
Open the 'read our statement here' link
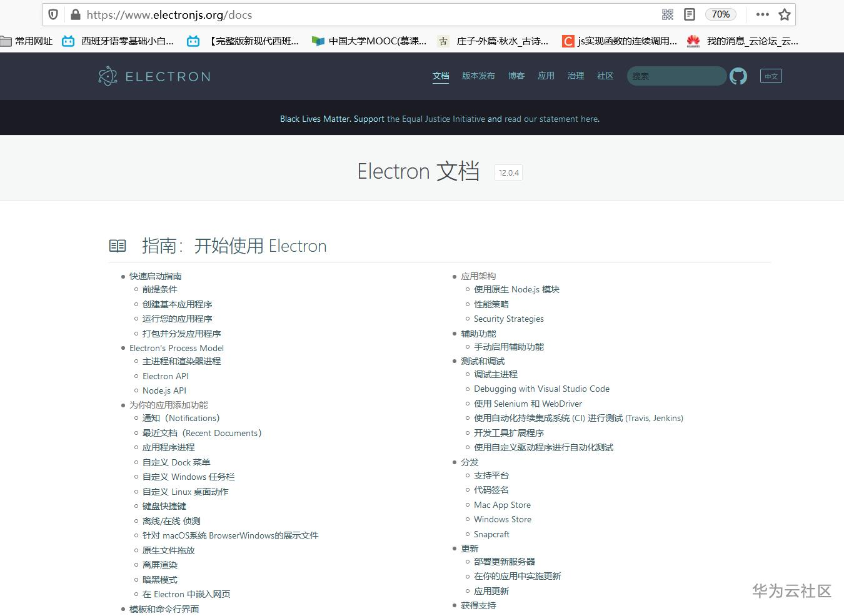(x=551, y=119)
